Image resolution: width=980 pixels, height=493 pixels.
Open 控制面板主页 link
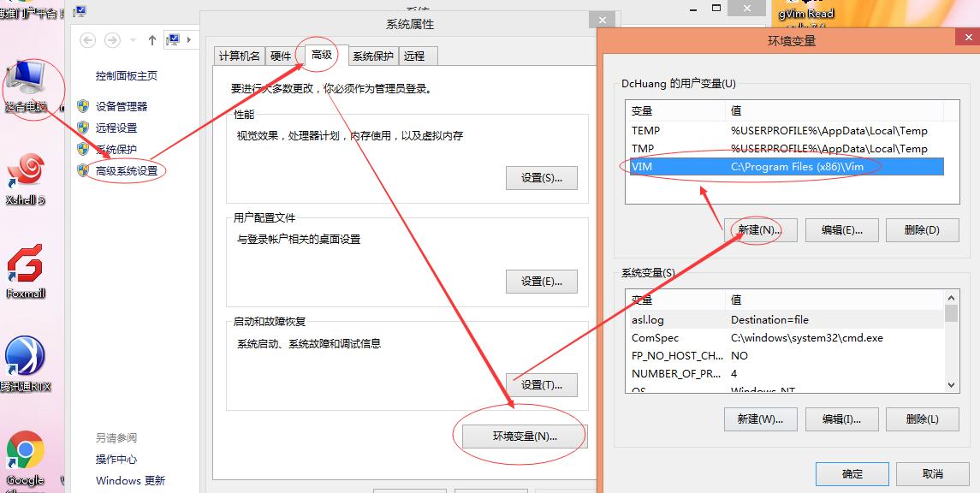point(127,75)
